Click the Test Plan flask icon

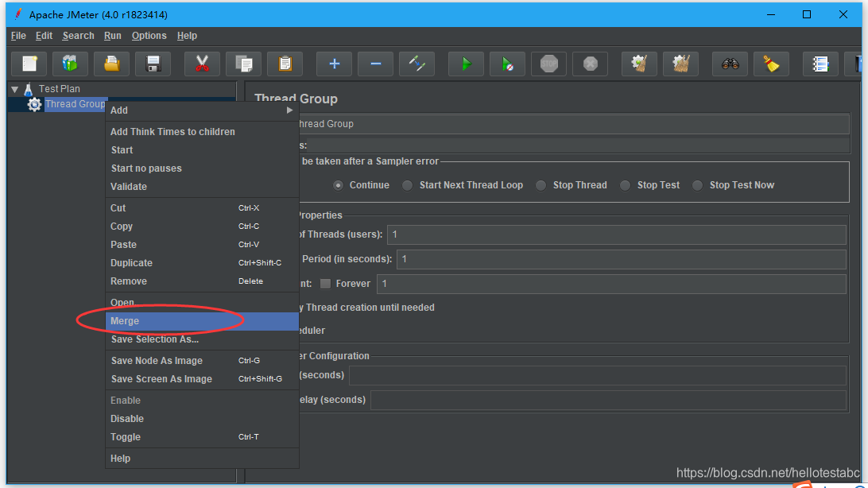click(x=29, y=89)
